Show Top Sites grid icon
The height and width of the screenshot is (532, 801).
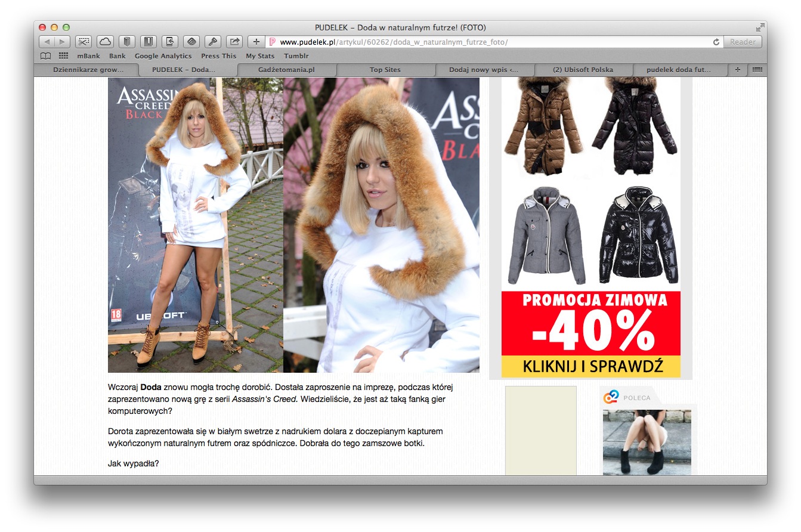(63, 56)
